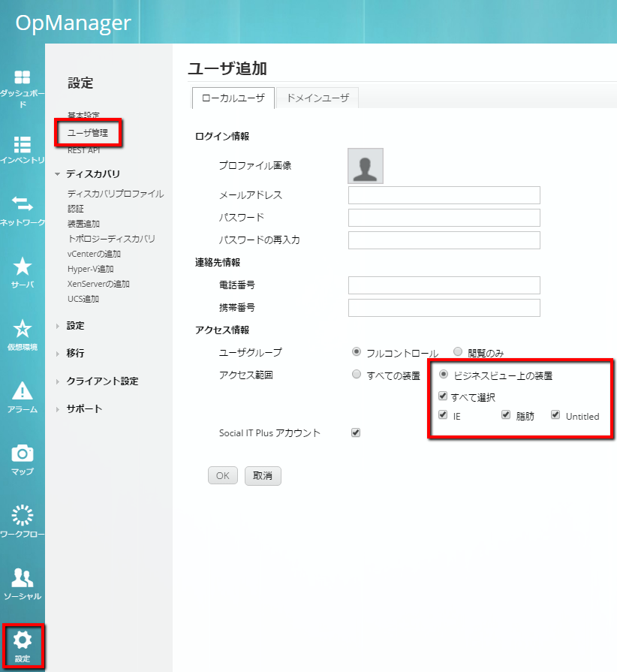Open ユーザ管理 in the settings menu
The image size is (617, 672).
88,133
